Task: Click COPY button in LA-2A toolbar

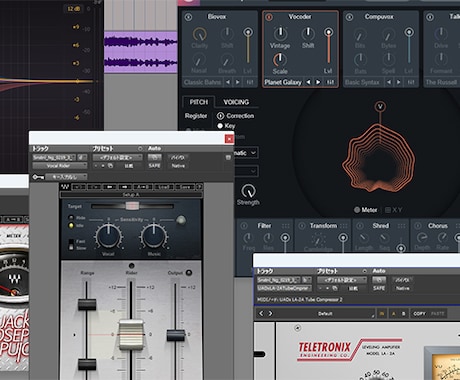Action: coord(419,314)
